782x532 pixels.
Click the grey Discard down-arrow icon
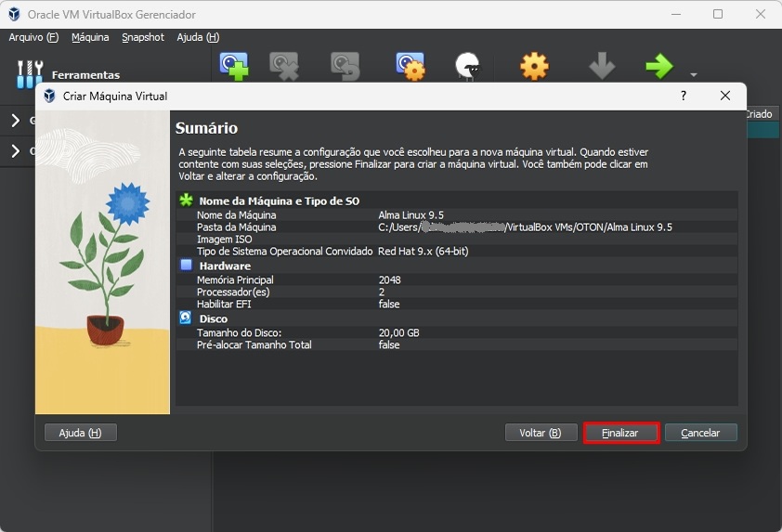pos(602,66)
